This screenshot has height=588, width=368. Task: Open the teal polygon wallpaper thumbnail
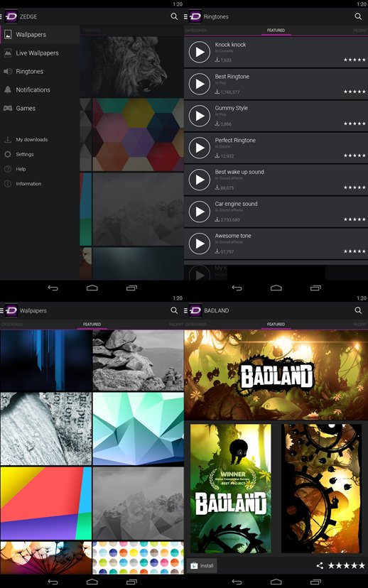pos(138,429)
